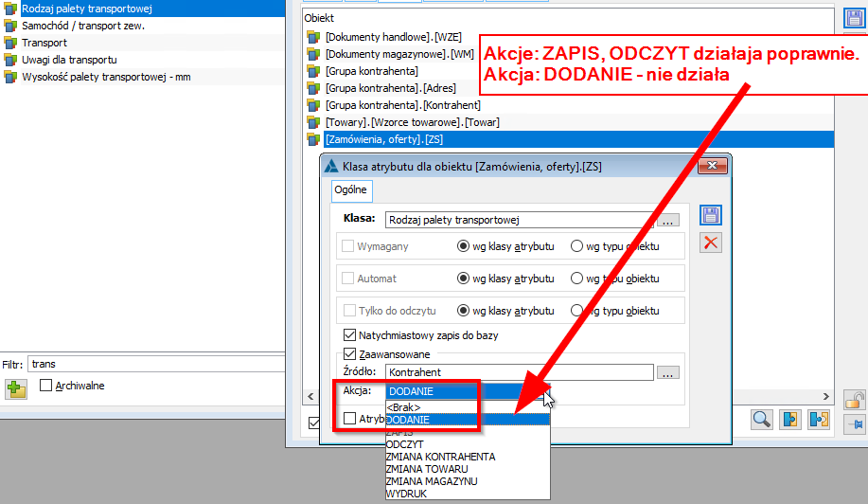Toggle the Wymagany checkbox
This screenshot has width=868, height=504.
click(347, 246)
